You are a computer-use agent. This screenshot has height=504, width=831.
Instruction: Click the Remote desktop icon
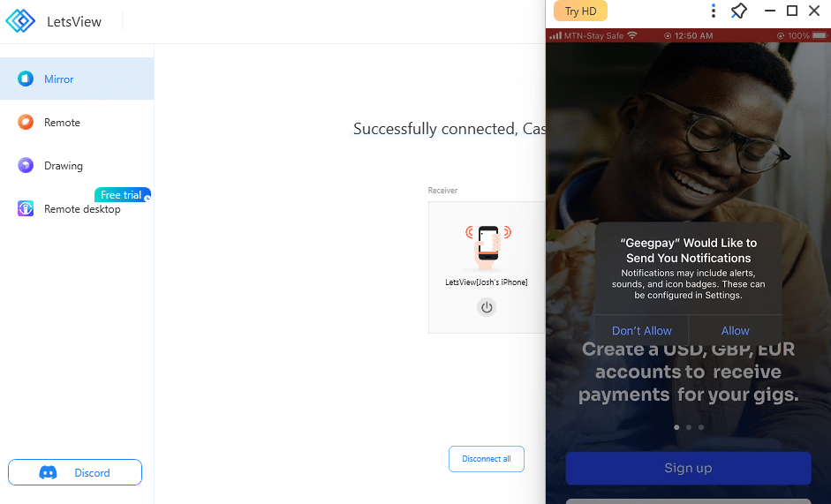click(26, 208)
